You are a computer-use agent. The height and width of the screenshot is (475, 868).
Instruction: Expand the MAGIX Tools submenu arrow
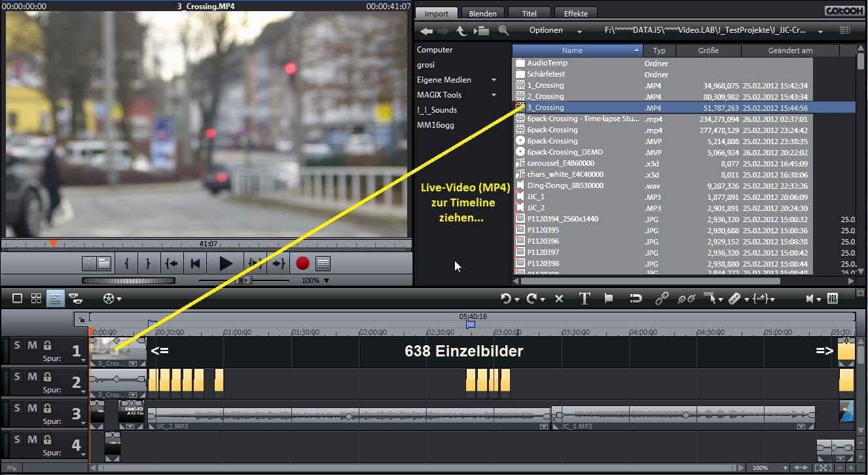(494, 95)
